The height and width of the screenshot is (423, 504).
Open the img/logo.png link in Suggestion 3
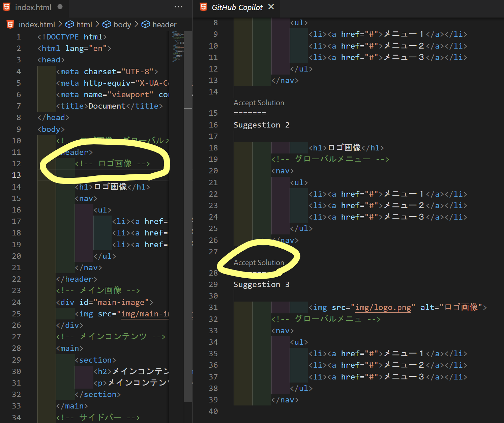pos(383,307)
